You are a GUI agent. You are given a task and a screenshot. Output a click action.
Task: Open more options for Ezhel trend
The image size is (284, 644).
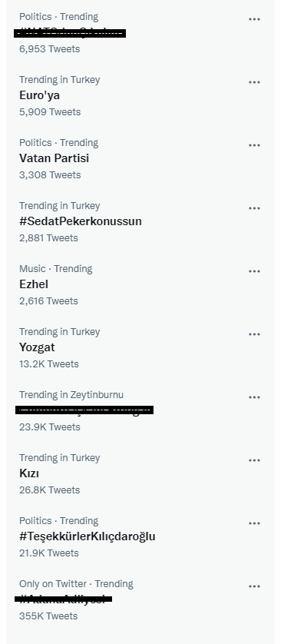[254, 271]
